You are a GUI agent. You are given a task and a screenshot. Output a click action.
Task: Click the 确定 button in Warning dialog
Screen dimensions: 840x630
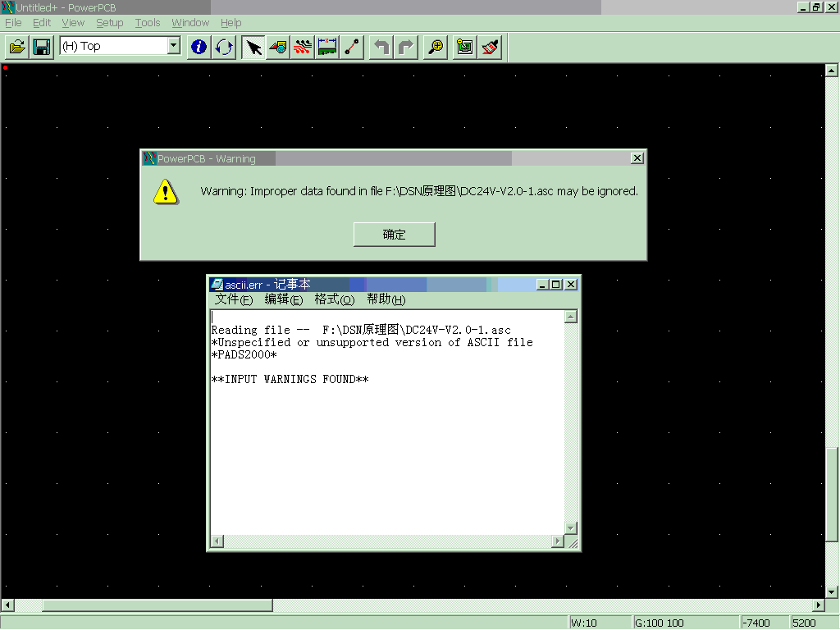point(395,235)
